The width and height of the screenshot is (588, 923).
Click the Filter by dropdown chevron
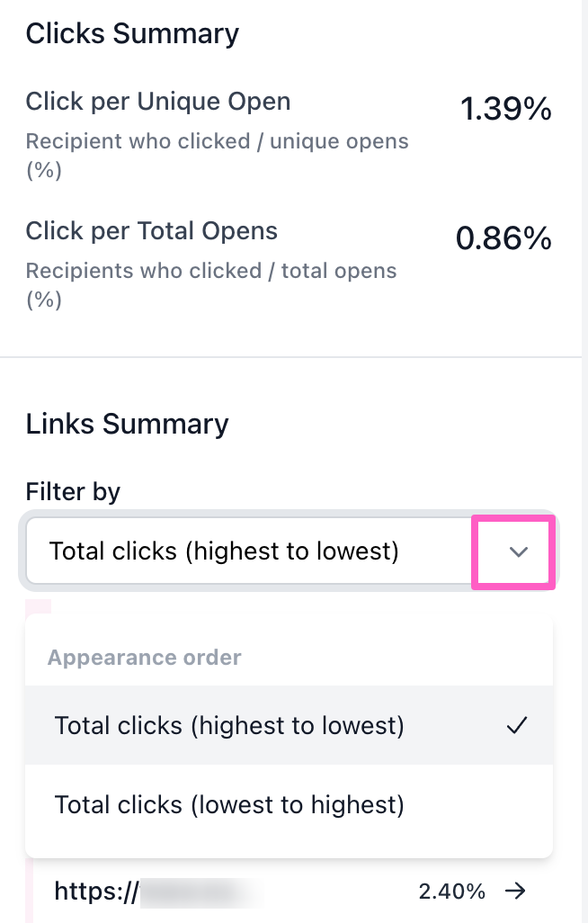tap(517, 552)
